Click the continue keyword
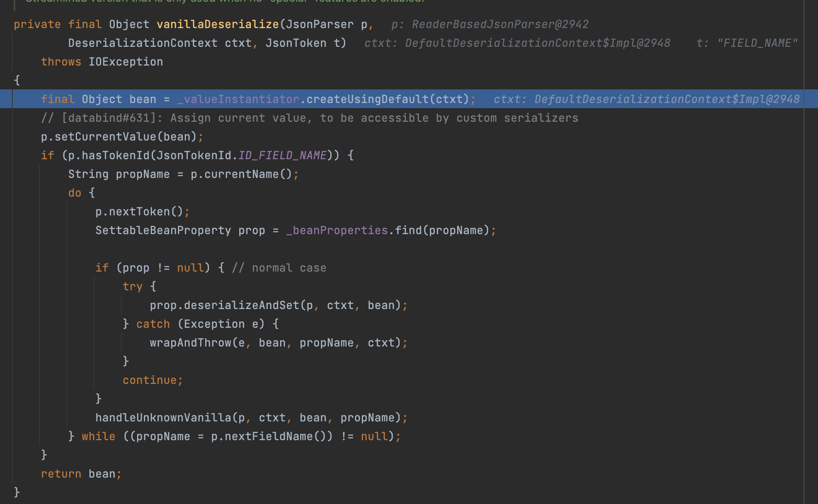 pyautogui.click(x=149, y=380)
